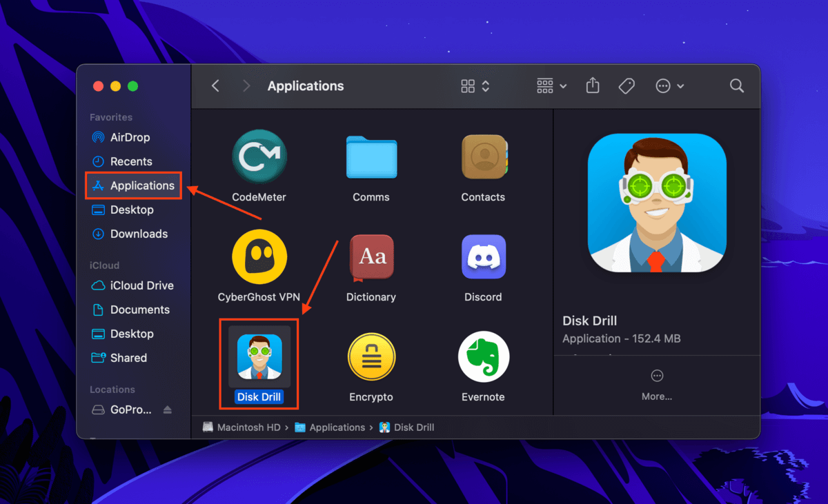Click the iCloud section header
This screenshot has height=504, width=828.
click(105, 265)
